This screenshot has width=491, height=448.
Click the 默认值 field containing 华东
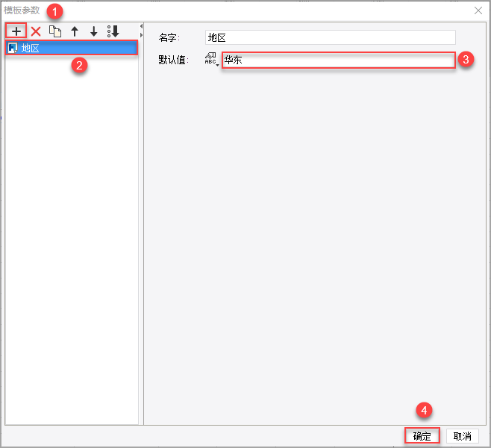coord(339,60)
